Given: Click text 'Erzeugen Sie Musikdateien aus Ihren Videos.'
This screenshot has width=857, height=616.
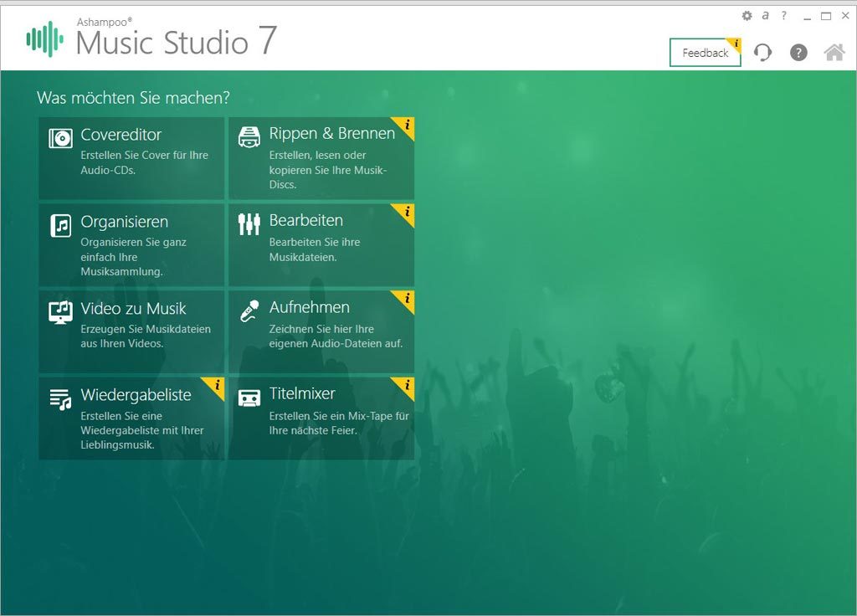Looking at the screenshot, I should click(146, 336).
